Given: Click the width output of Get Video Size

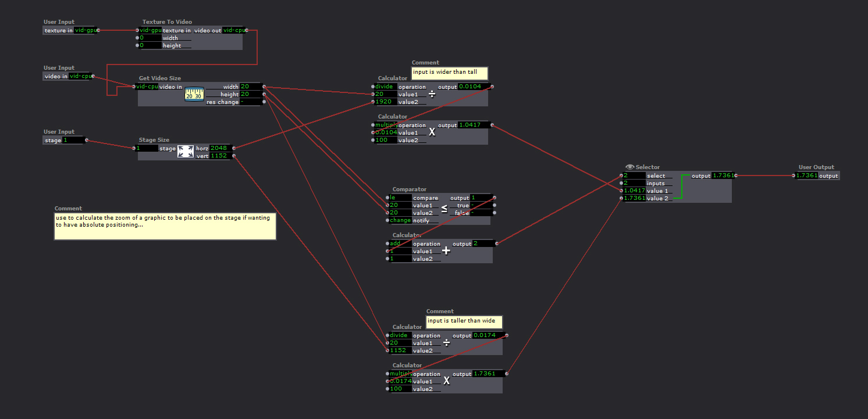Looking at the screenshot, I should [x=251, y=87].
